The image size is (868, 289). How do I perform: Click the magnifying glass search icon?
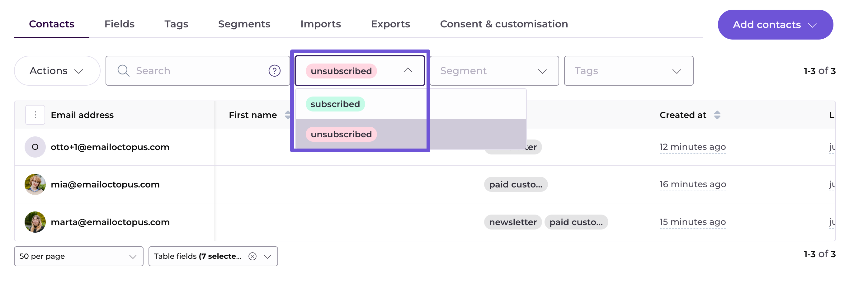123,71
